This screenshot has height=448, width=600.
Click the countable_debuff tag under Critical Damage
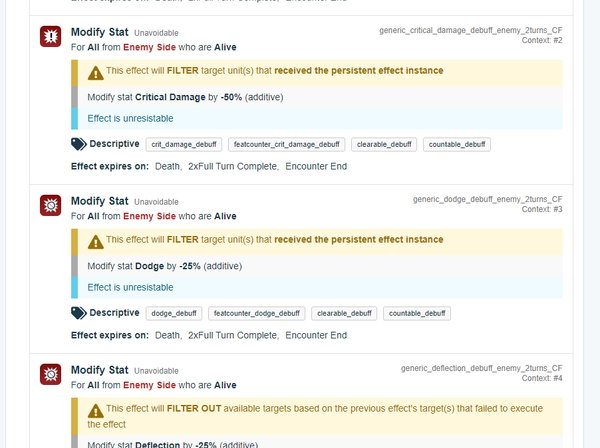click(x=457, y=145)
